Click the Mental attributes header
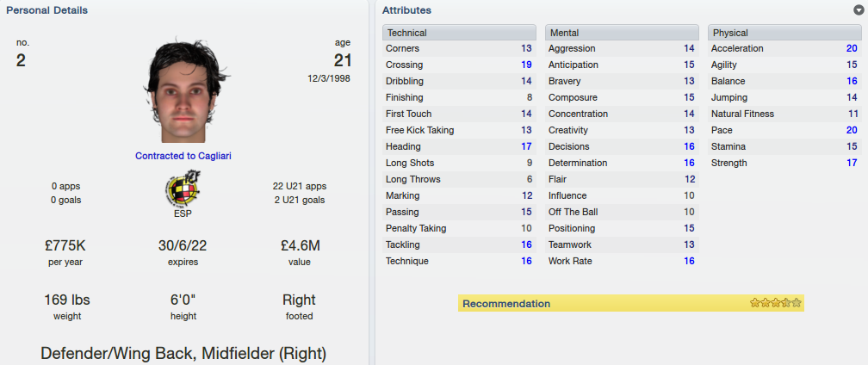The height and width of the screenshot is (365, 868). pos(622,33)
